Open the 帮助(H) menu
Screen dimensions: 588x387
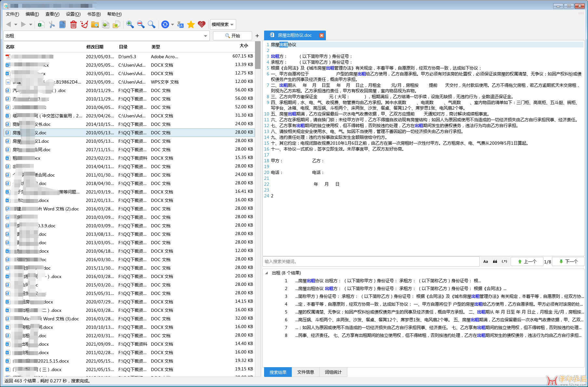click(x=114, y=14)
